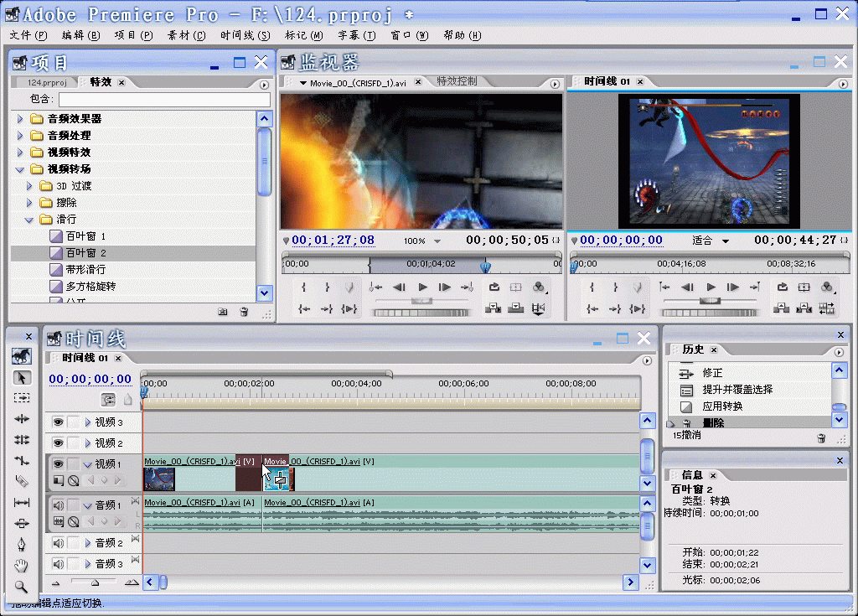Expand the 3D 过渡 folder
Image resolution: width=858 pixels, height=616 pixels.
[29, 186]
